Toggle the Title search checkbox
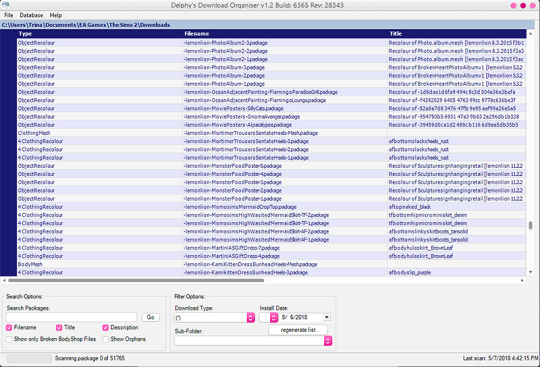 click(x=59, y=327)
